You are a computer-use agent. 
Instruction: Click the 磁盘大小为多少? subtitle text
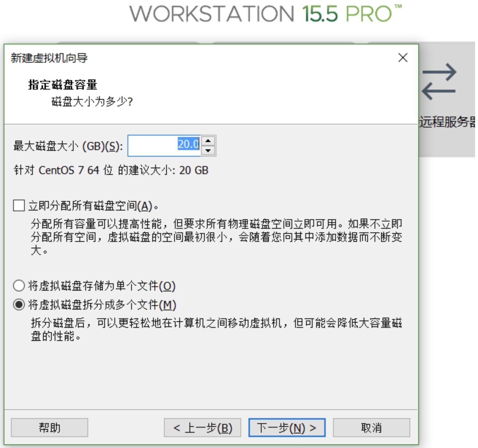pos(92,102)
